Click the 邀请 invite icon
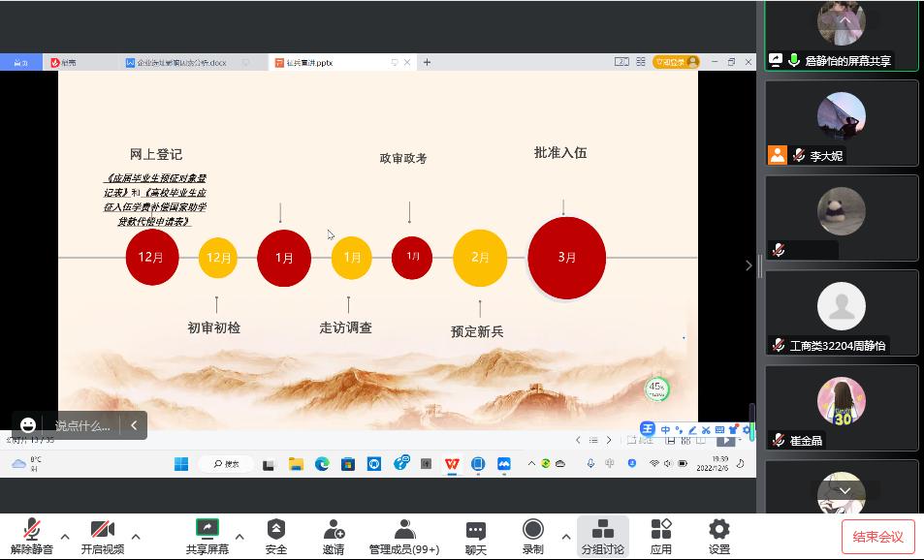 [334, 536]
